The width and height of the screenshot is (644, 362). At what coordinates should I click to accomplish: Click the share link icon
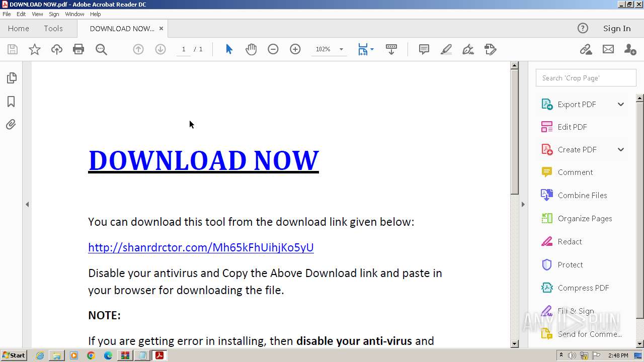(586, 49)
